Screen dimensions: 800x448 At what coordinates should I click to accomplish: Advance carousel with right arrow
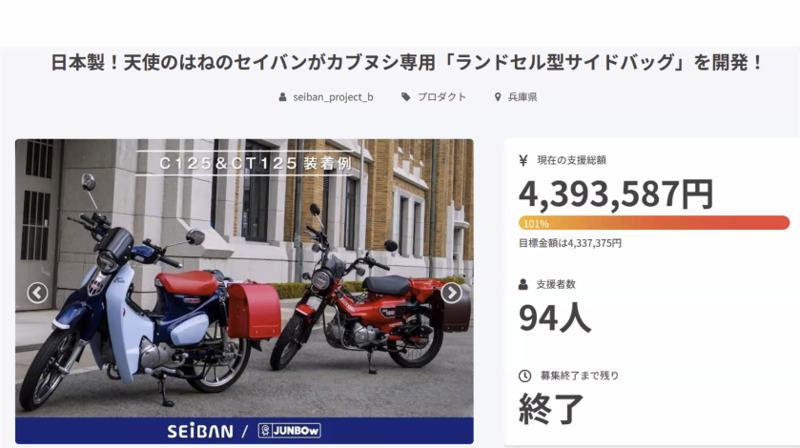coord(451,293)
